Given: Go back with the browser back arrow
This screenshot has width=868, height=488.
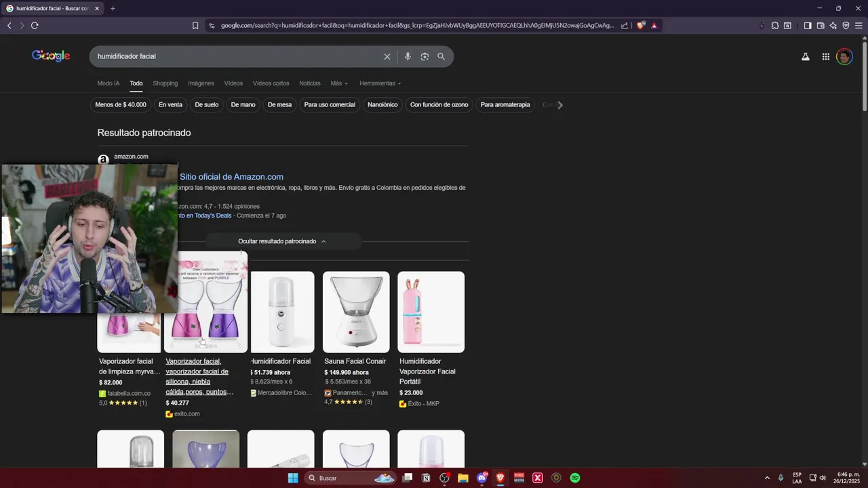Looking at the screenshot, I should (x=9, y=26).
